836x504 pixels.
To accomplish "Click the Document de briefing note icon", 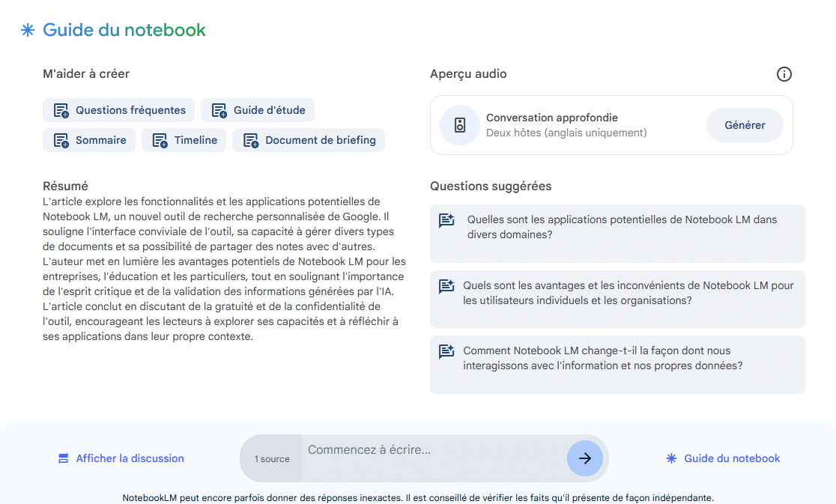I will (x=251, y=140).
